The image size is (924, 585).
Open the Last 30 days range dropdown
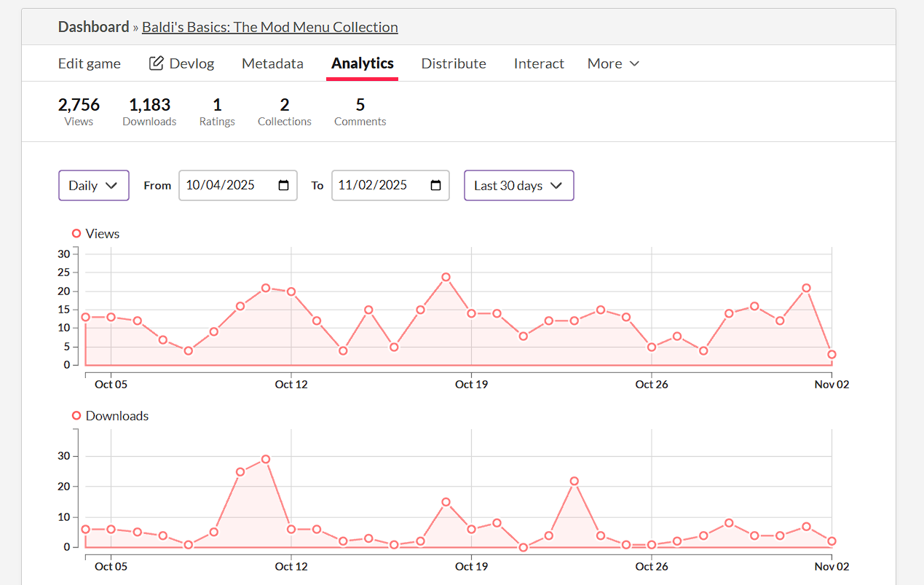coord(518,185)
